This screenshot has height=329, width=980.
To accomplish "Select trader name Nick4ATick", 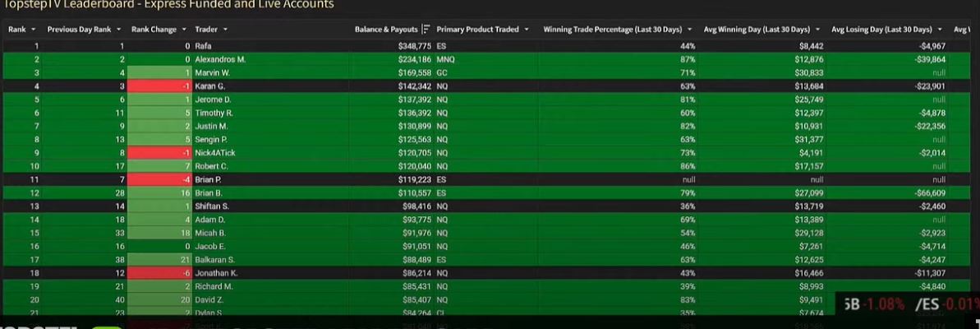I will (x=215, y=153).
